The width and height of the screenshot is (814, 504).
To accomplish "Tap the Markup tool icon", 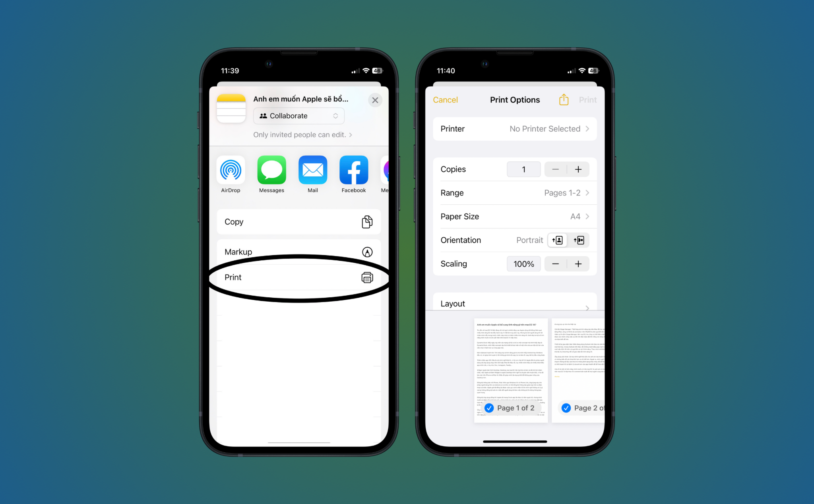I will point(368,252).
